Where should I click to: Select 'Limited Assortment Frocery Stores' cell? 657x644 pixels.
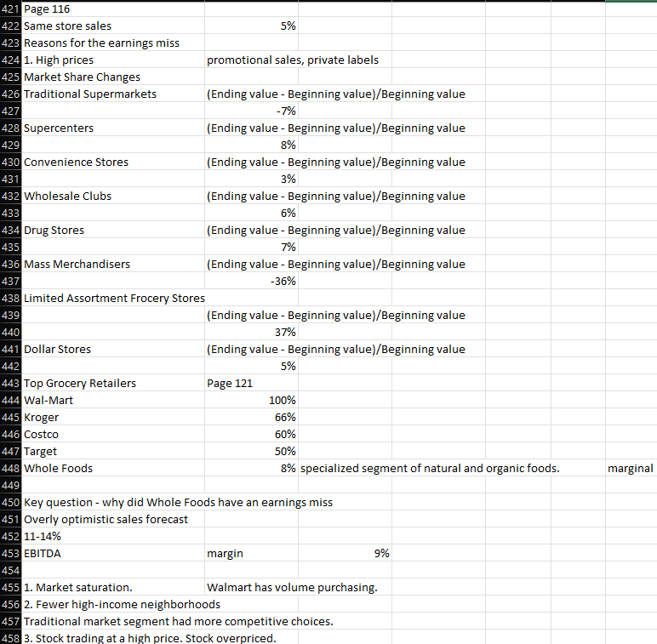pos(114,298)
